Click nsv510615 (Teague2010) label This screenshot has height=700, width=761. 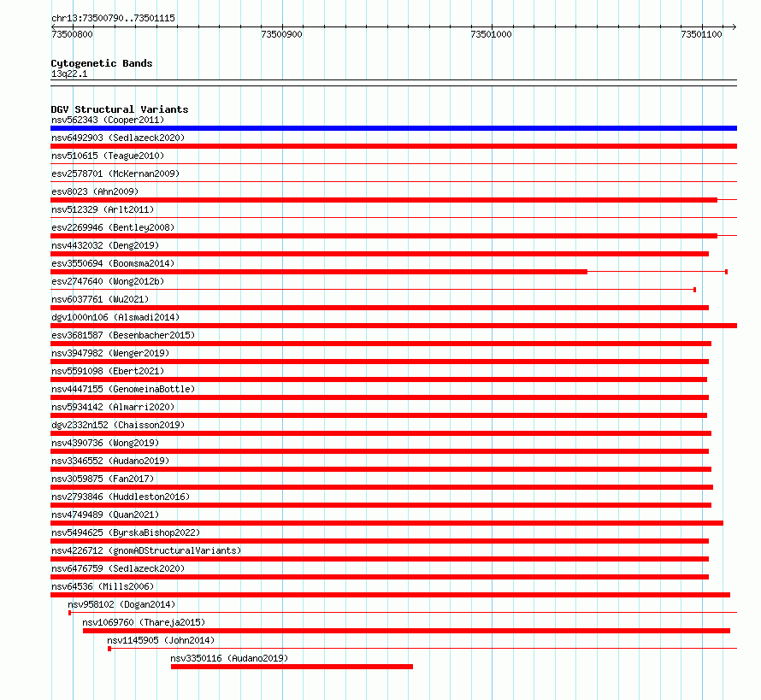coord(108,156)
